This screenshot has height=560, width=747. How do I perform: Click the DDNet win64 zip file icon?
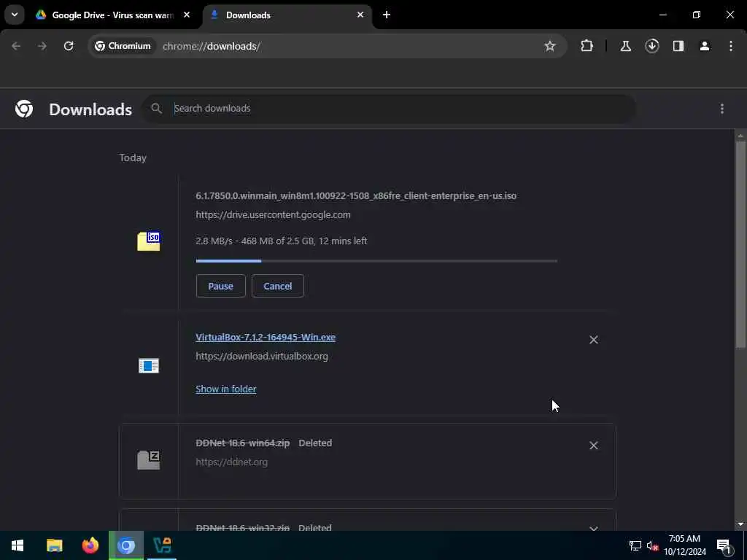[149, 460]
